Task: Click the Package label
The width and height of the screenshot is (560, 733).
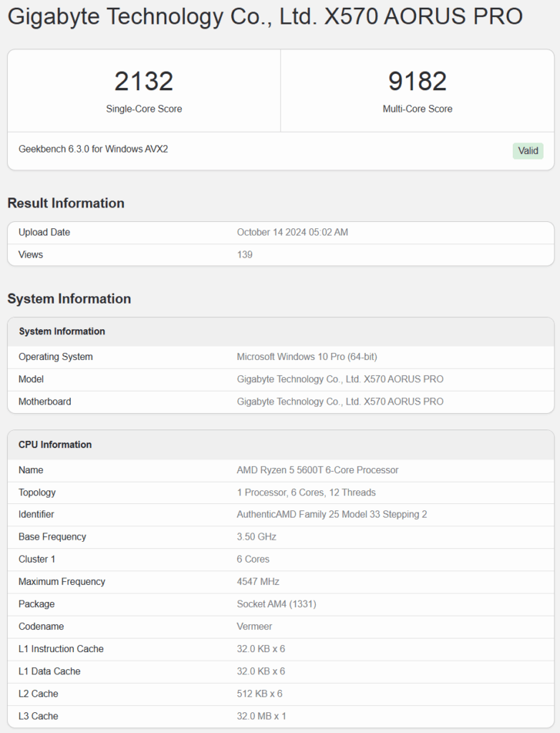Action: (37, 604)
